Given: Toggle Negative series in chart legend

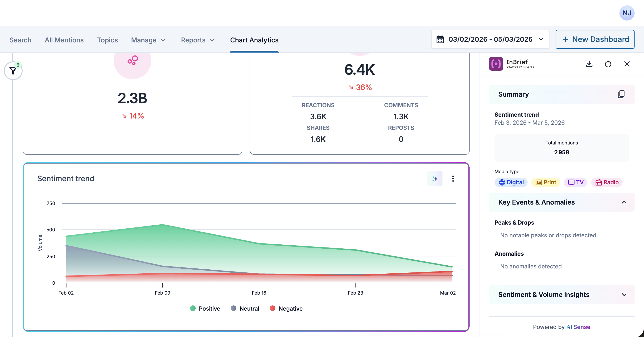Looking at the screenshot, I should tap(286, 308).
